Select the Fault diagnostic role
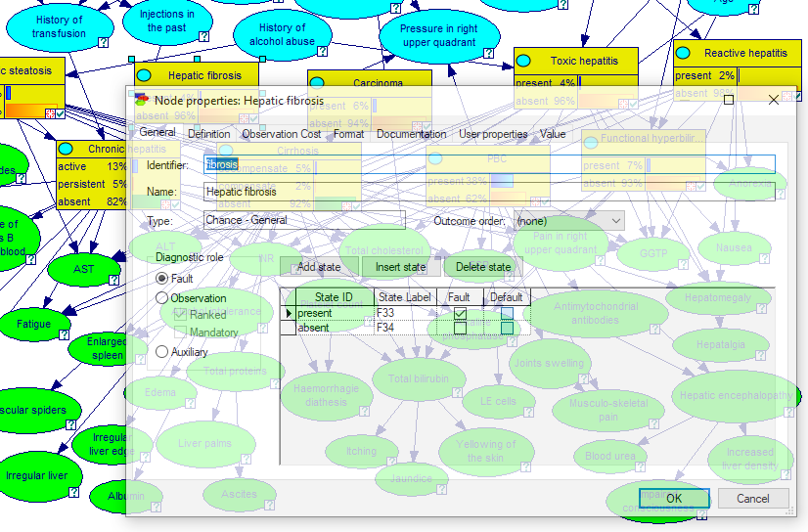 click(x=161, y=279)
